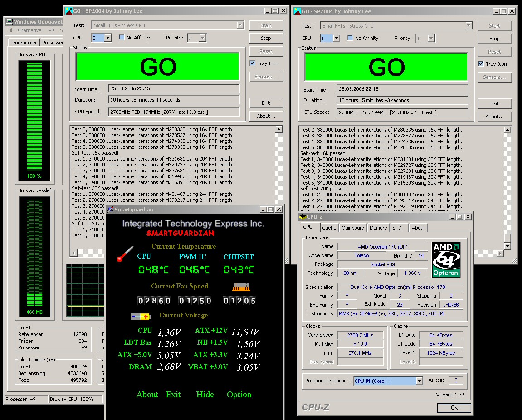Click scroll up arrow in right SP2004 log
Image resolution: width=522 pixels, height=420 pixels.
point(507,130)
